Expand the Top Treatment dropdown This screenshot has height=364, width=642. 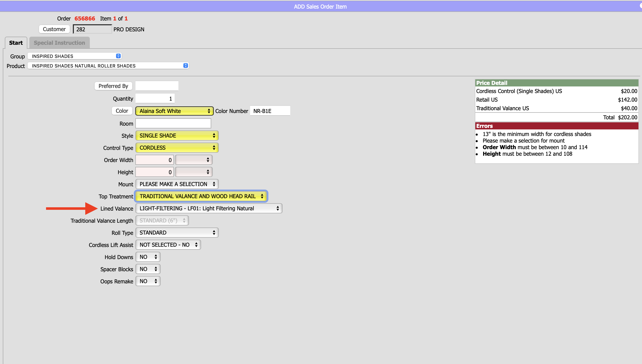tap(201, 196)
